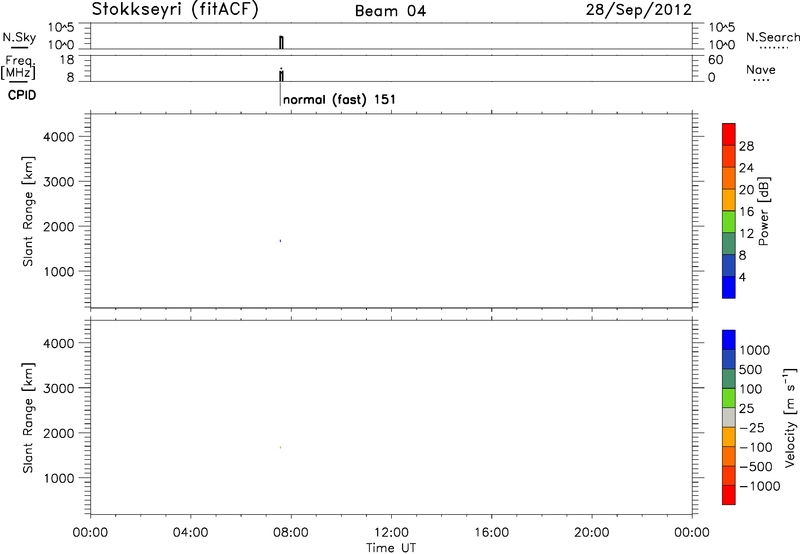Select the normal (fast) 151 CPID annotation
Screen dimensions: 800x554
pos(339,99)
